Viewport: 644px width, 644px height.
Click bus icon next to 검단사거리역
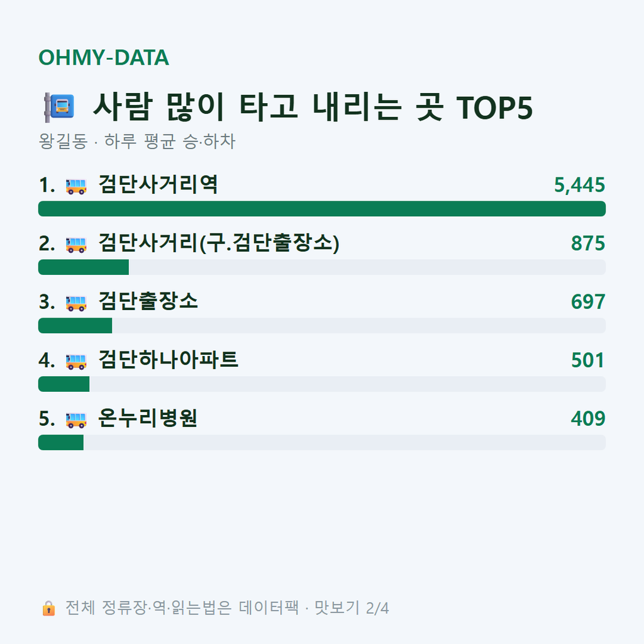pos(76,186)
